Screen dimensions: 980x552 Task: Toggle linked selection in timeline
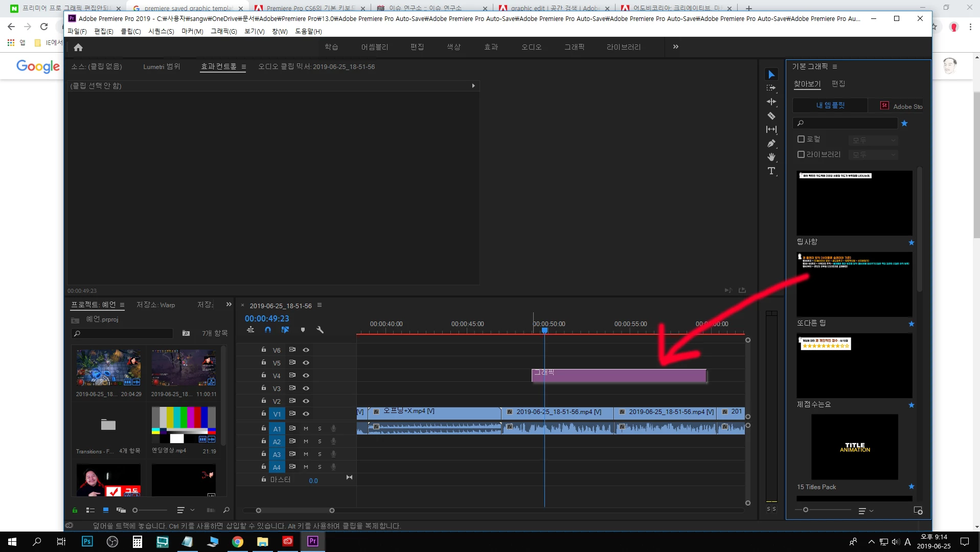(285, 330)
